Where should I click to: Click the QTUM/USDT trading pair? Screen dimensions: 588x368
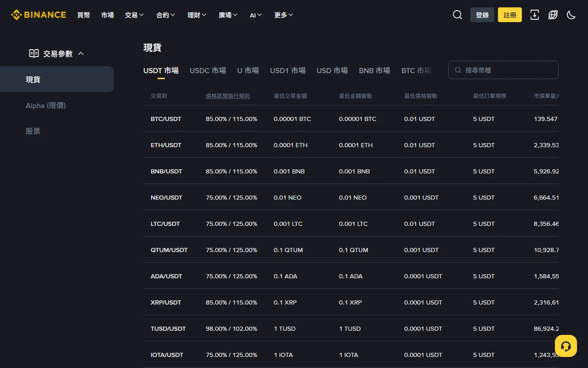coord(169,250)
